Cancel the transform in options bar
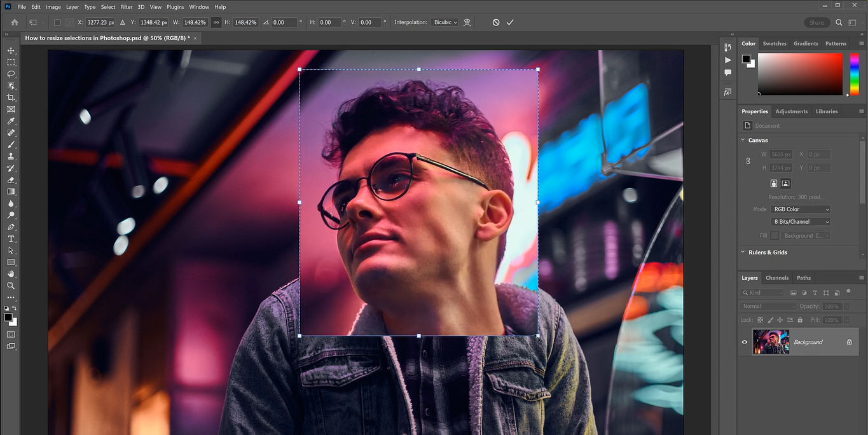The image size is (868, 435). tap(496, 22)
